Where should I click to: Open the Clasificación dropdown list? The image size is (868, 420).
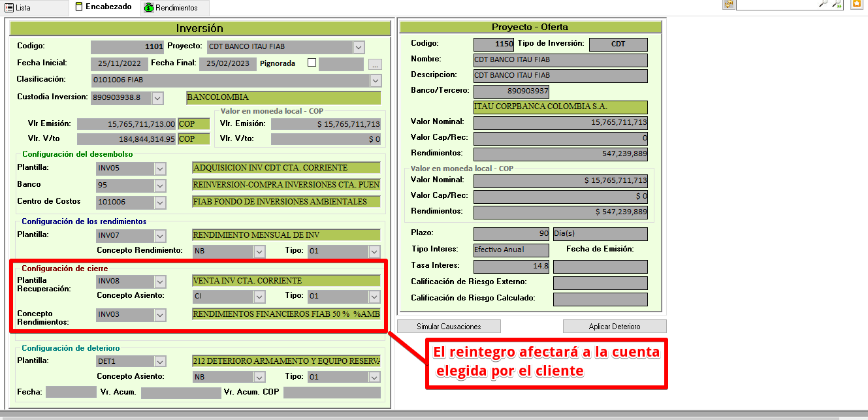click(x=376, y=80)
